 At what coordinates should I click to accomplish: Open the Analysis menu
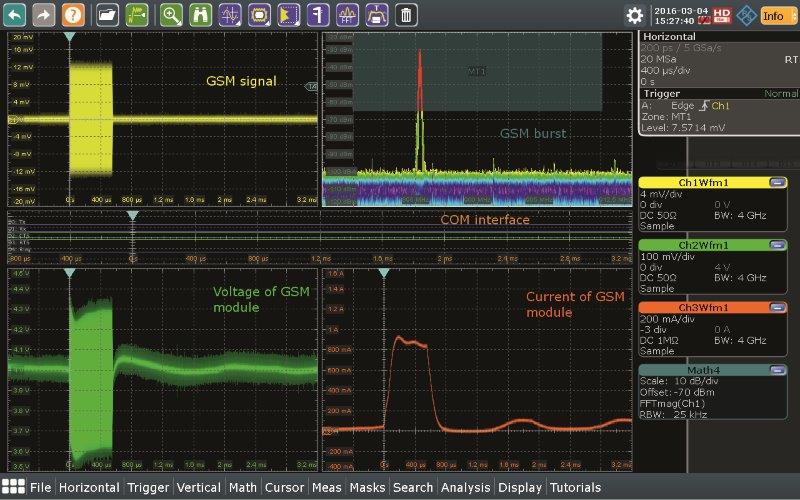pyautogui.click(x=466, y=488)
